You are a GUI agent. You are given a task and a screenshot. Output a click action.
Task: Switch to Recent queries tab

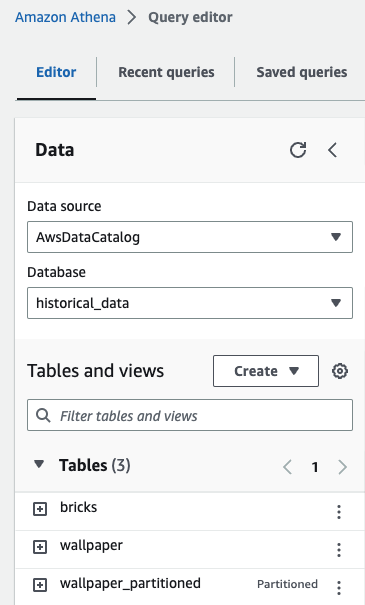(x=166, y=72)
